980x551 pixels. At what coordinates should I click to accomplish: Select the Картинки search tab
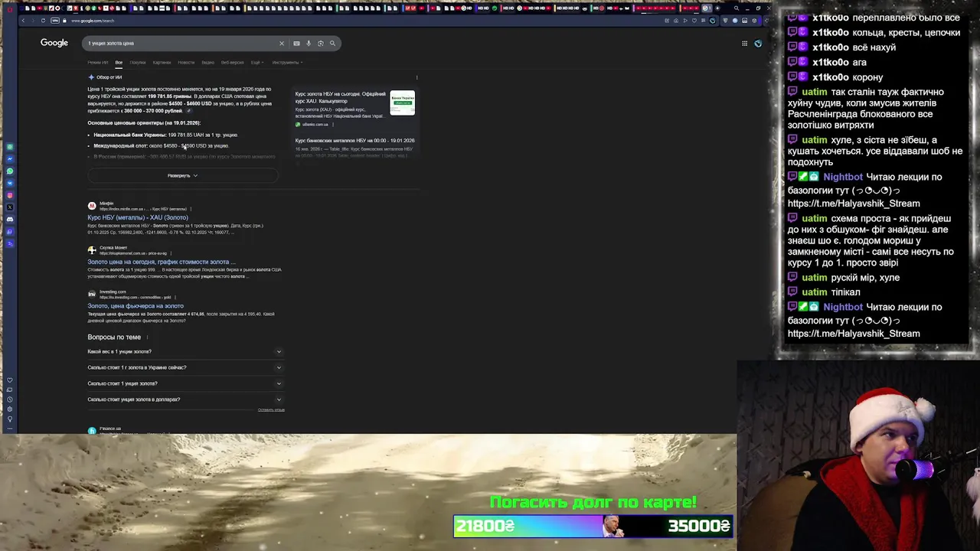click(x=162, y=63)
